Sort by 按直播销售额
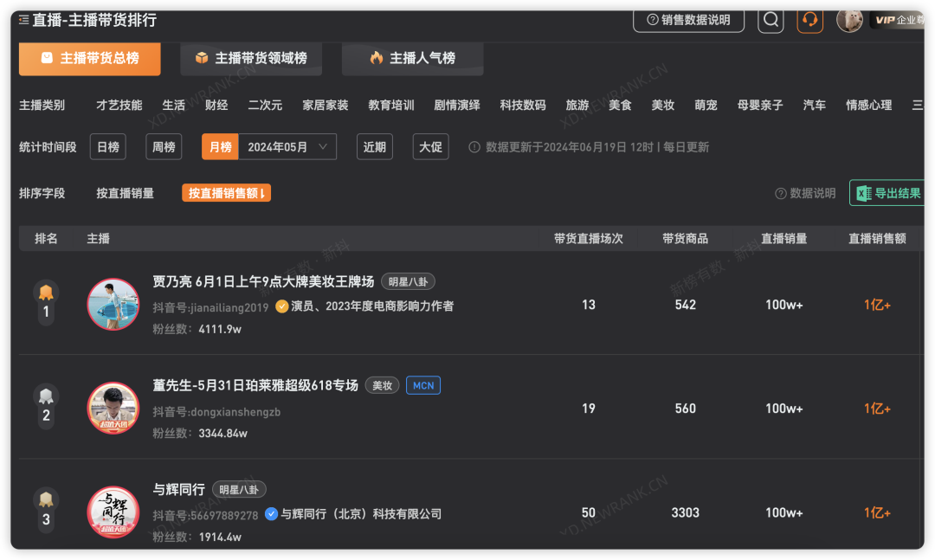The width and height of the screenshot is (935, 560). tap(227, 193)
